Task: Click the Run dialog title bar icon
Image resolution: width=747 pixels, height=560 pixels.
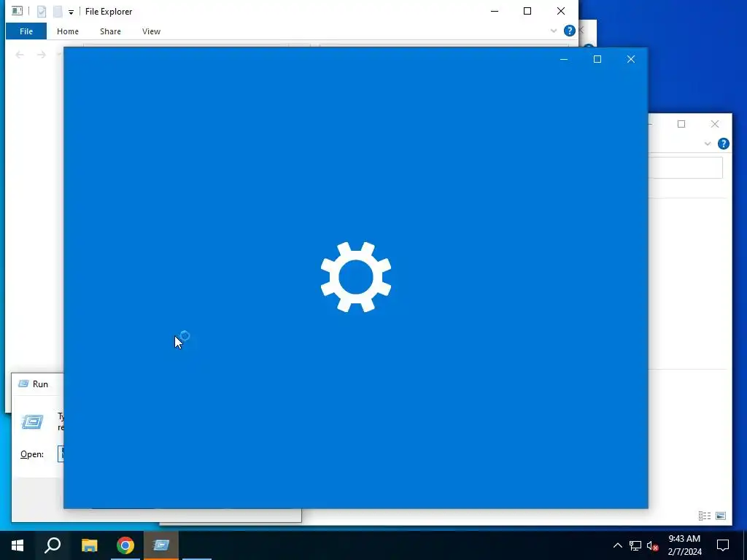Action: 23,384
